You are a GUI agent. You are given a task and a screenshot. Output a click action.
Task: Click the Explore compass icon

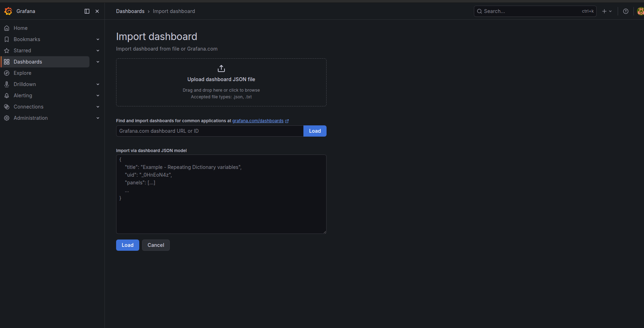pyautogui.click(x=7, y=73)
